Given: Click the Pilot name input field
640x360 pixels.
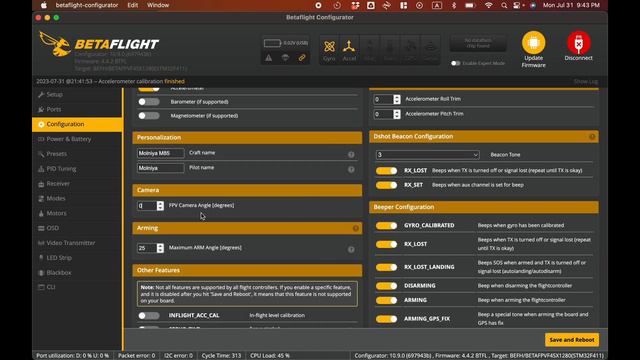Looking at the screenshot, I should click(x=160, y=168).
